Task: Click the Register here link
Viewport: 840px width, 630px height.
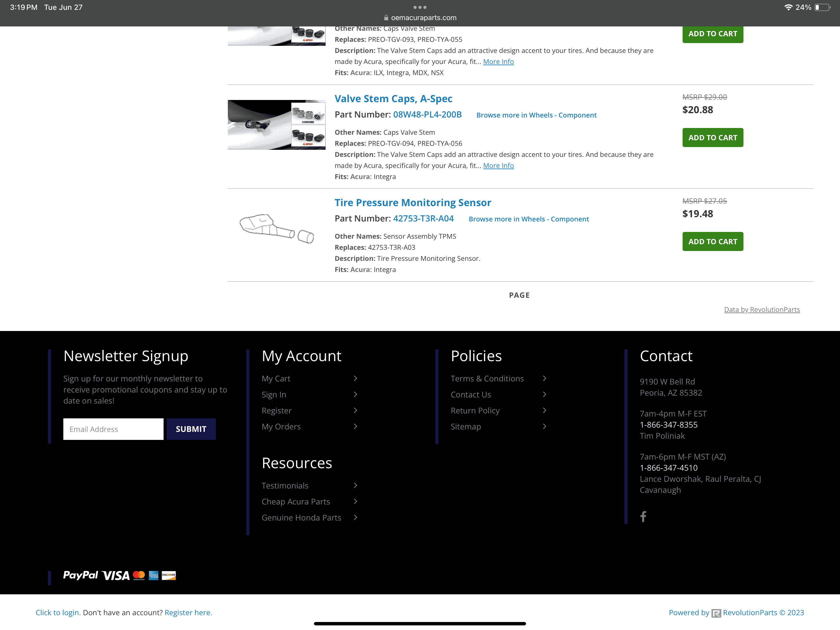Action: (188, 612)
